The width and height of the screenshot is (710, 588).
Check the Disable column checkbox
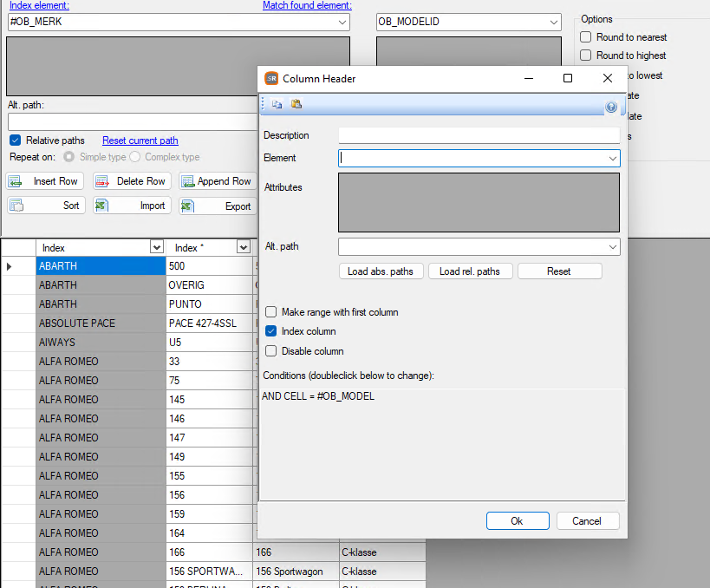click(x=270, y=351)
